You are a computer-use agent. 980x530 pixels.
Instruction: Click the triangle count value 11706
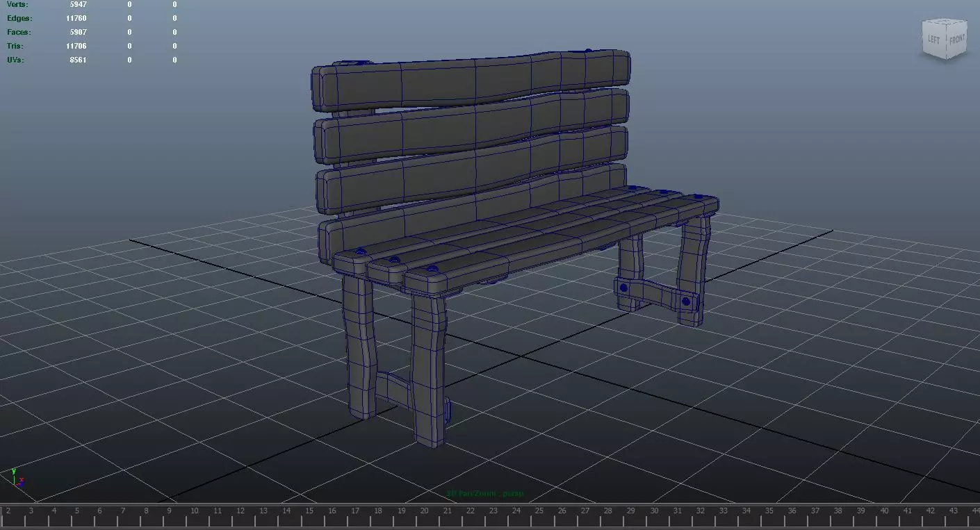click(x=76, y=46)
